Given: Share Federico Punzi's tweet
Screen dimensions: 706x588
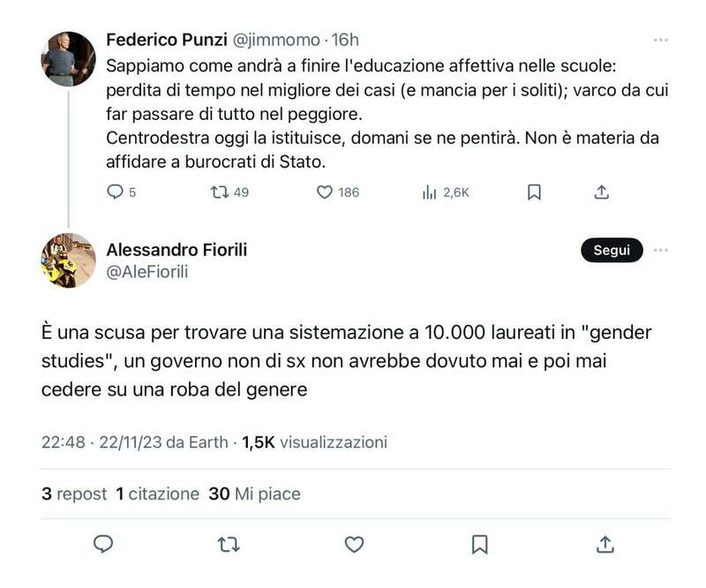Looking at the screenshot, I should click(x=602, y=192).
